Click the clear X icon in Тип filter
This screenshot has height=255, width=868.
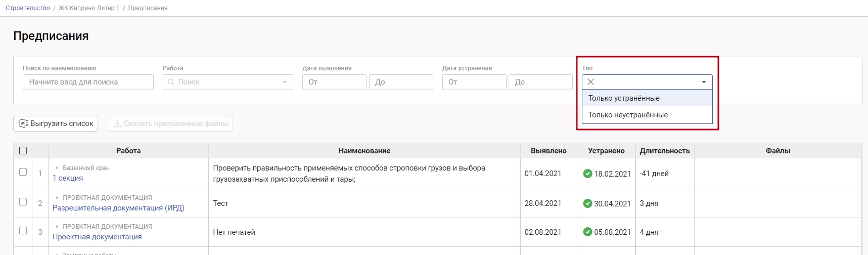tap(590, 82)
